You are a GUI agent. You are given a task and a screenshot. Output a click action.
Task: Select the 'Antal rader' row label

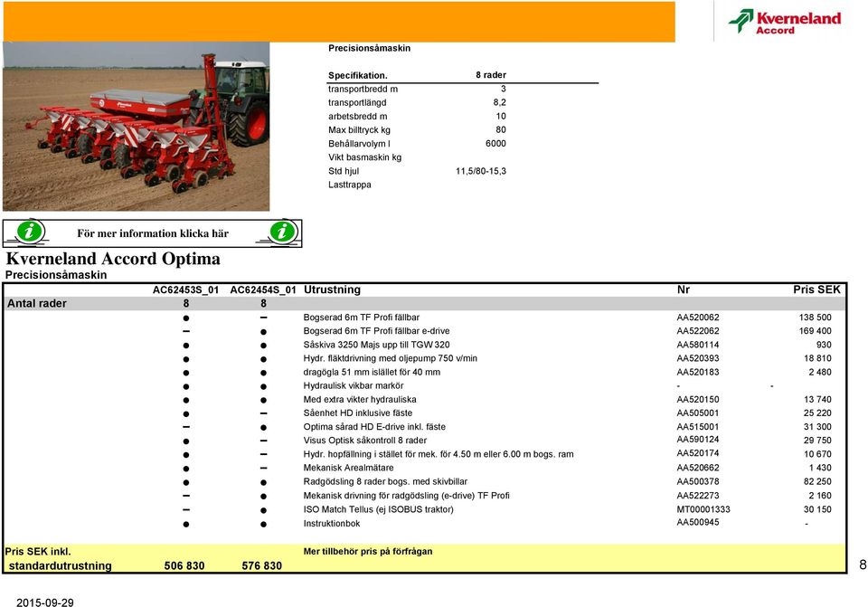click(x=36, y=304)
